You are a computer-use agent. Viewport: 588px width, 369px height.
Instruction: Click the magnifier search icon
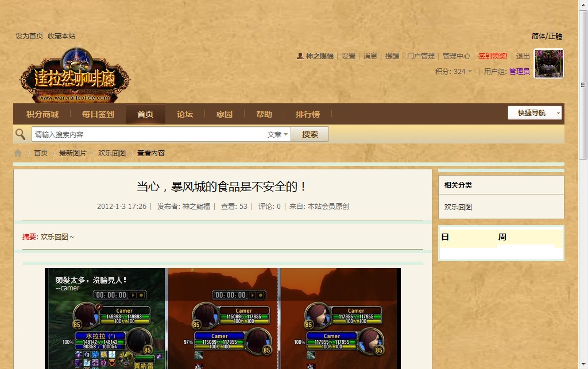pos(20,134)
